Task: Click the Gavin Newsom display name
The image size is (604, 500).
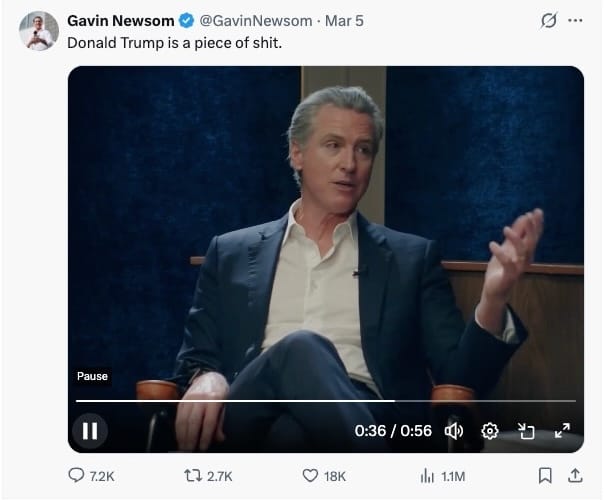Action: pos(120,21)
